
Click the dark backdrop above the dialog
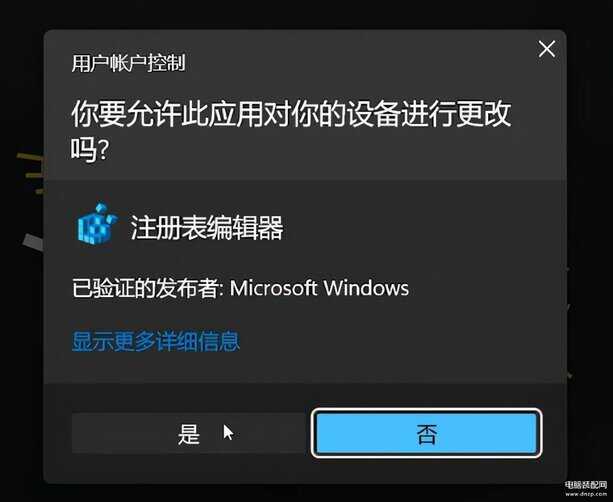tap(306, 14)
